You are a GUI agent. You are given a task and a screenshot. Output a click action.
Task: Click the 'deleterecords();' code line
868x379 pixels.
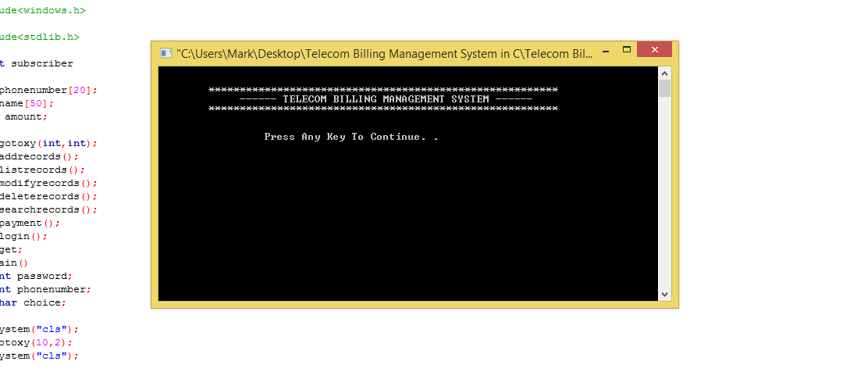coord(48,197)
